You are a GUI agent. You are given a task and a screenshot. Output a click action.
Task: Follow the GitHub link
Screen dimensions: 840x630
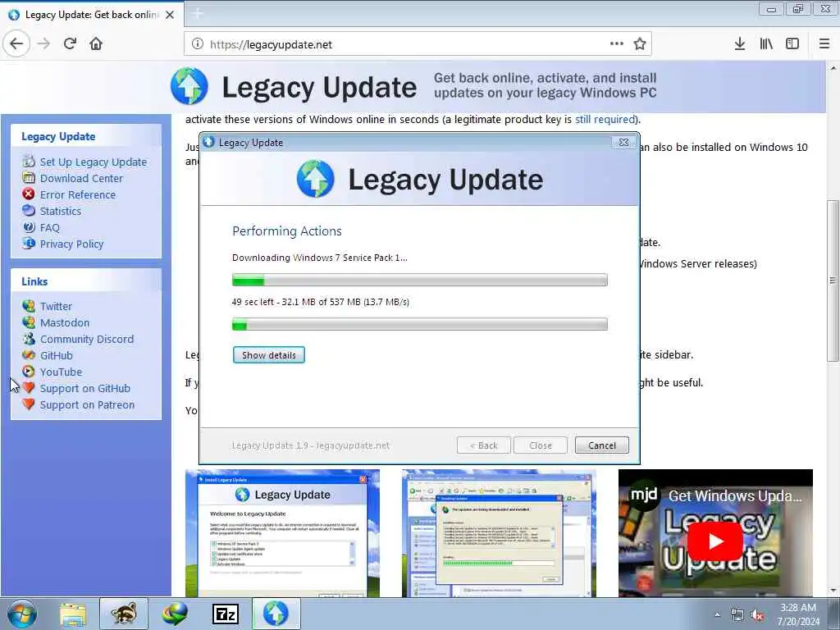57,356
